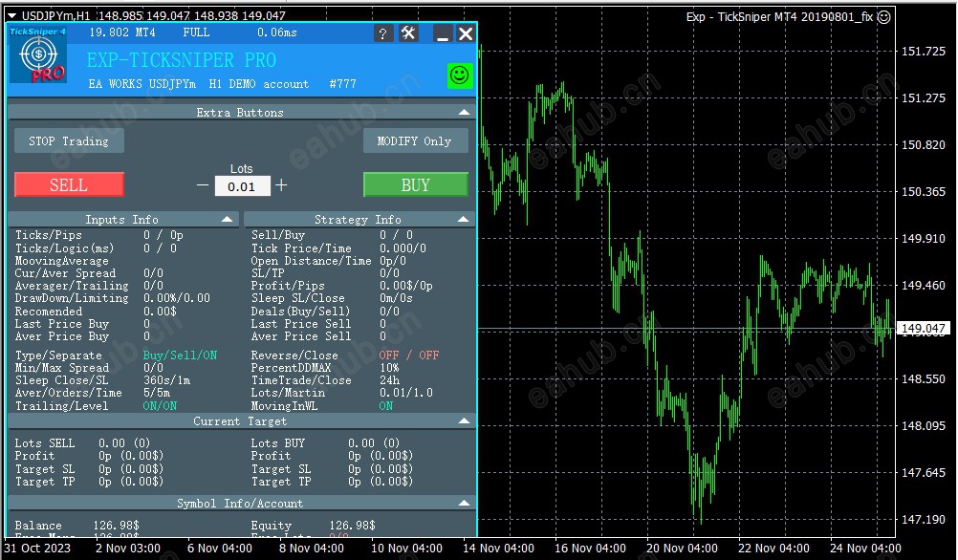
Task: Click the Lots/Martin value 0.01/1.0
Action: [x=405, y=393]
